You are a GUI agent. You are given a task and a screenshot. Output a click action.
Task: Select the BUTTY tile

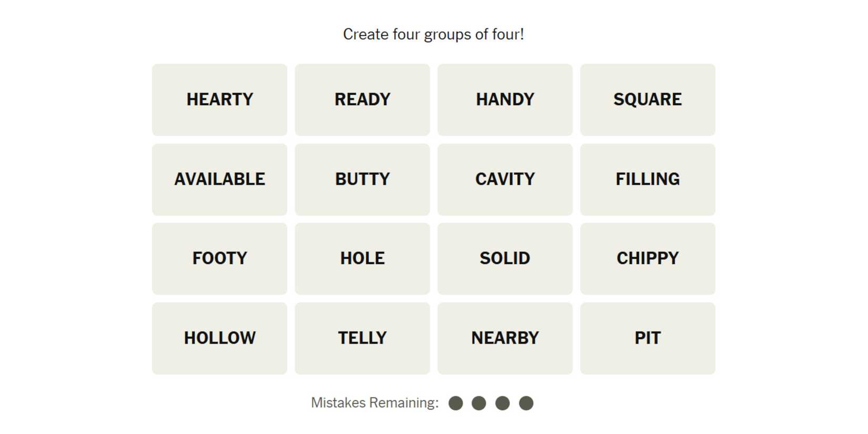(362, 179)
